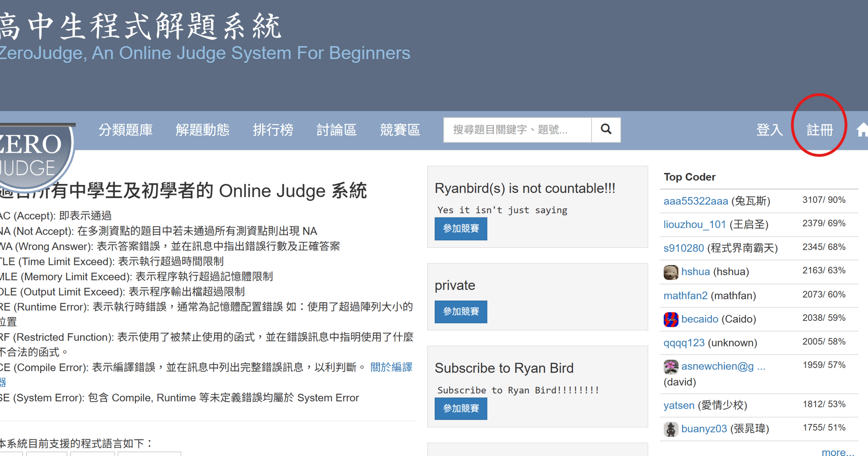Join the Ryanbird(s) is not countable contest
Viewport: 868px width, 456px height.
point(461,229)
